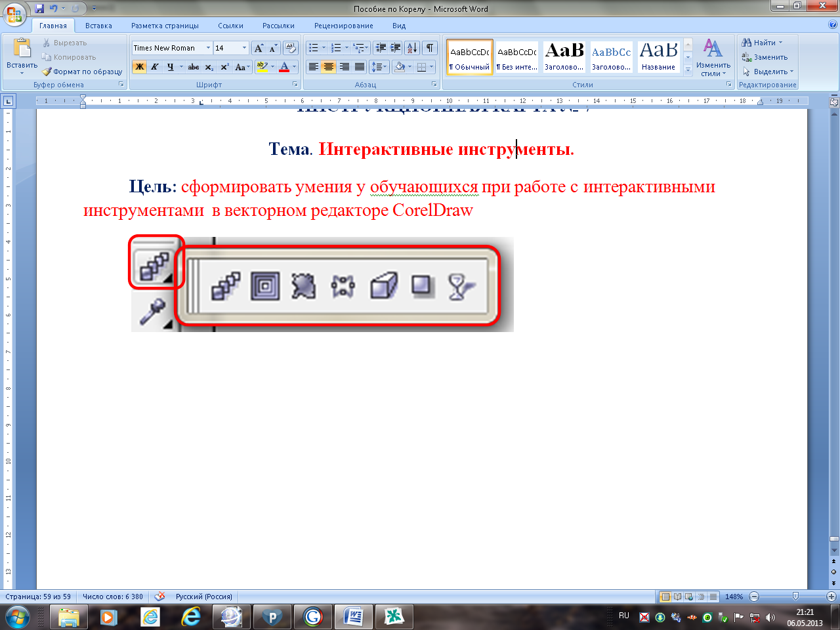
Task: Click Find (Найти)
Action: click(x=763, y=43)
